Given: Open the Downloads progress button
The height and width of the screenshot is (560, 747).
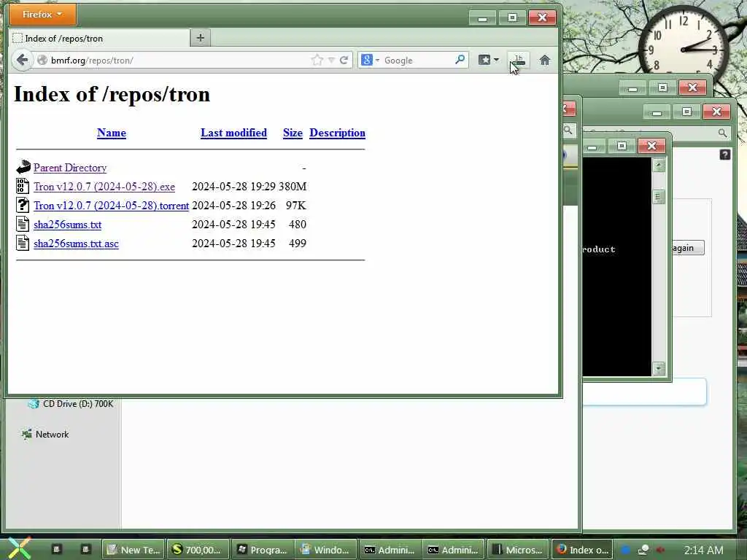Looking at the screenshot, I should 519,60.
